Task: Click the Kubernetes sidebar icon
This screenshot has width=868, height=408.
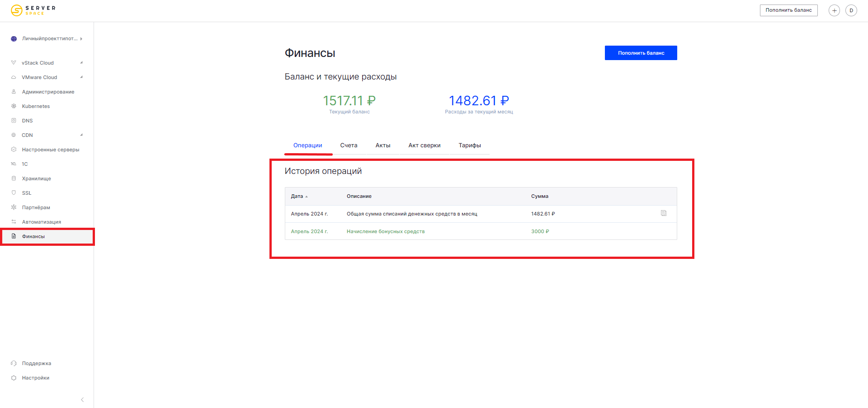Action: 14,106
